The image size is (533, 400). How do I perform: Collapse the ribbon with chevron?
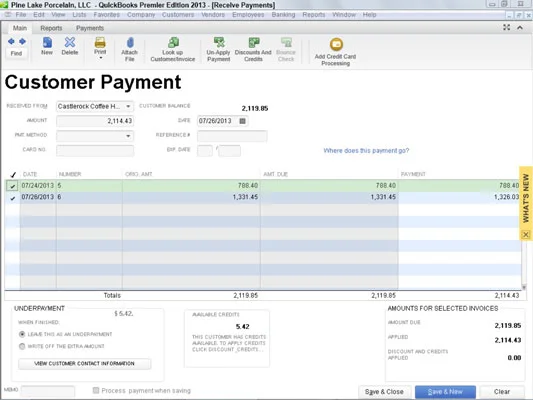[520, 28]
